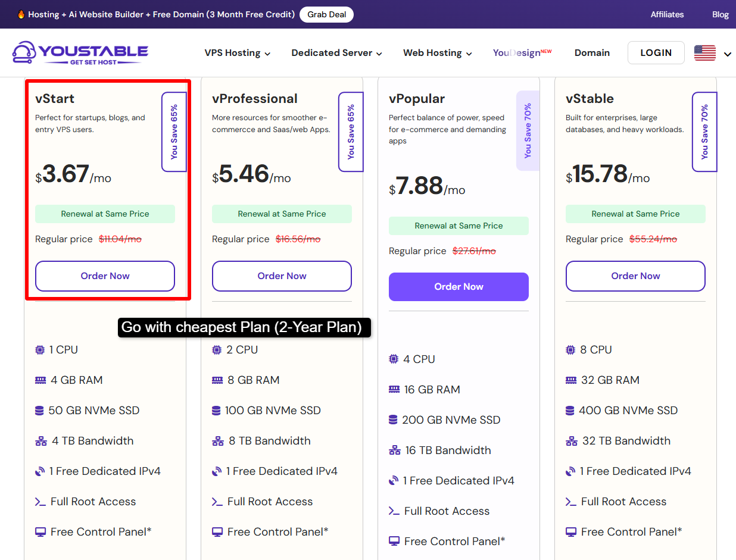The width and height of the screenshot is (736, 560).
Task: Open the country selector chevron
Action: (727, 54)
